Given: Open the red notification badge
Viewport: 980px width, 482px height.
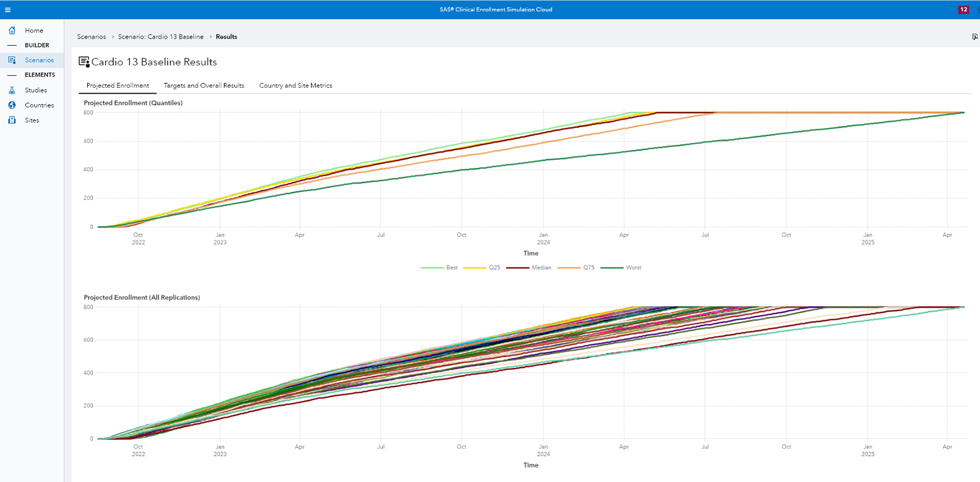Looking at the screenshot, I should (963, 10).
